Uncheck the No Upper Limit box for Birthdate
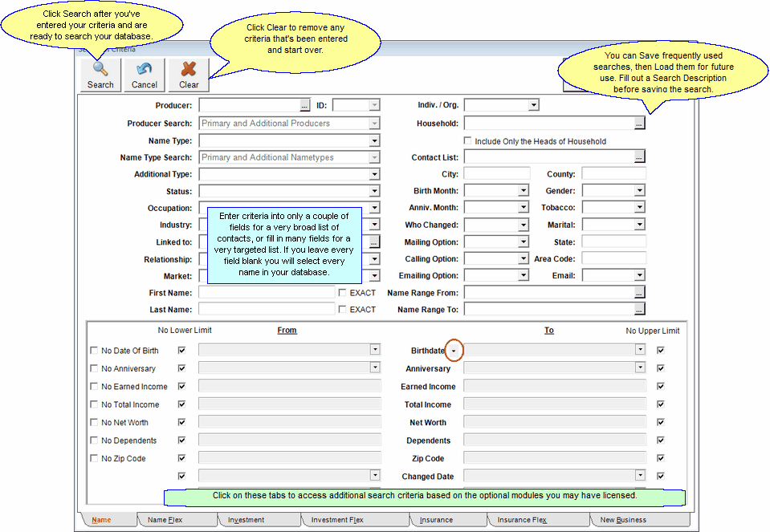The height and width of the screenshot is (532, 770). 660,350
